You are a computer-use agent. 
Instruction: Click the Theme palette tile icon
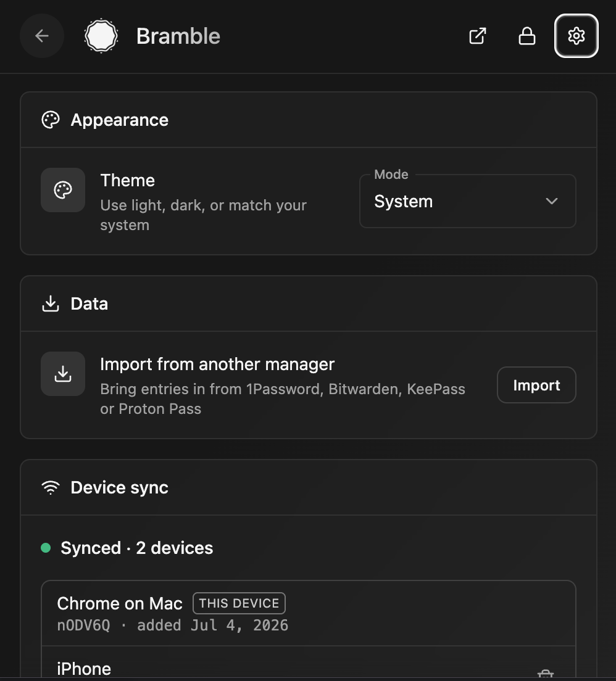coord(63,190)
